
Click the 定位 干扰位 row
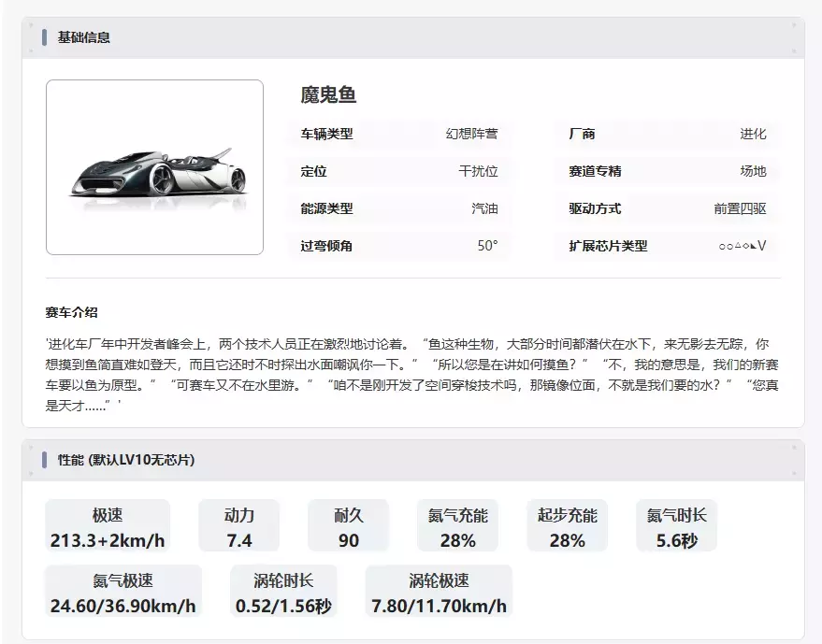[x=399, y=171]
